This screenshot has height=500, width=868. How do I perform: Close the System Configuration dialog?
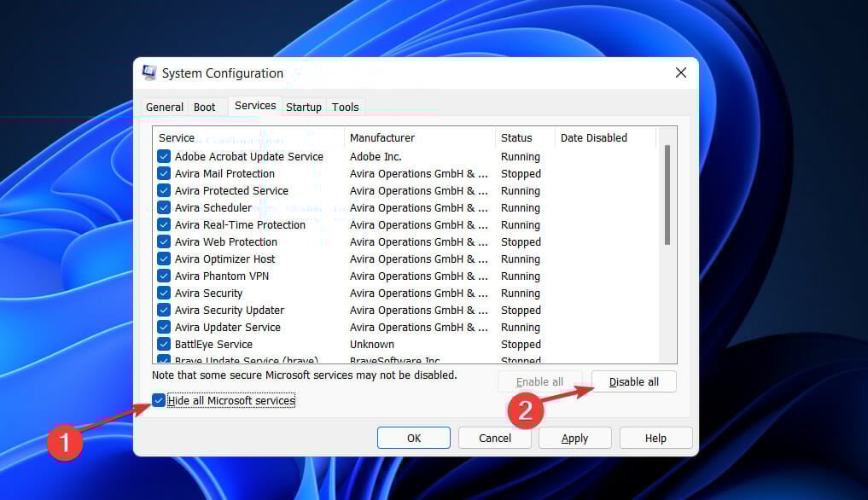(x=681, y=73)
